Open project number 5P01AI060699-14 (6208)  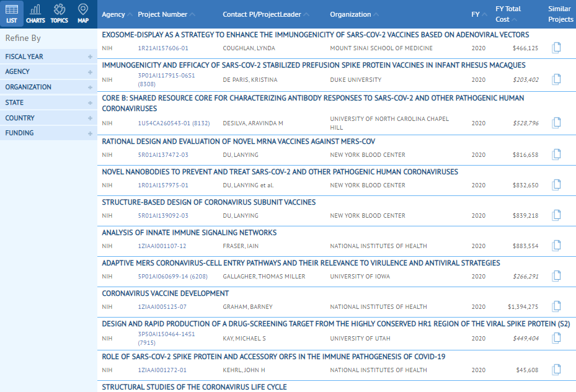coord(172,277)
